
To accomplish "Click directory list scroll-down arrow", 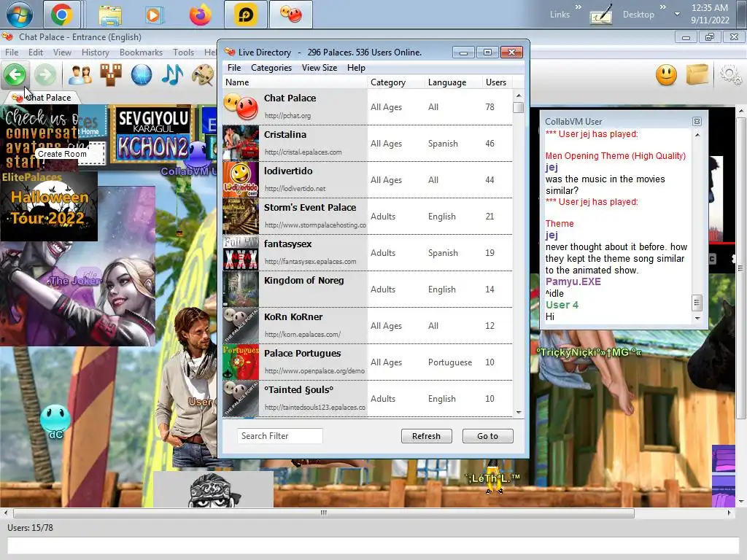I will point(519,413).
